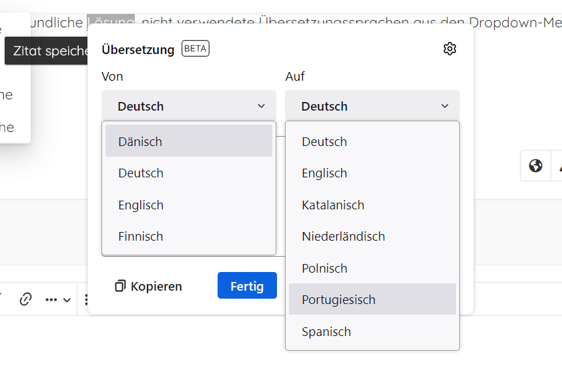Viewport: 562px width, 392px height.
Task: Expand the Auf language dropdown
Action: click(x=372, y=106)
